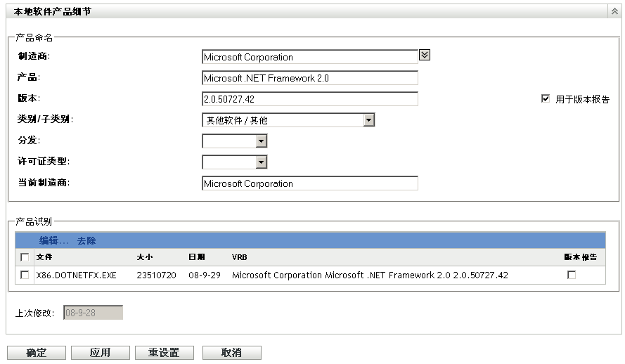Toggle the 用于版本报告 checkbox
625x364 pixels.
546,98
